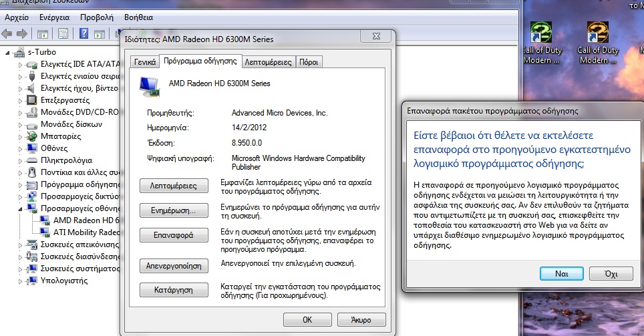The height and width of the screenshot is (336, 644).
Task: Click OK in the properties dialog
Action: 307,319
